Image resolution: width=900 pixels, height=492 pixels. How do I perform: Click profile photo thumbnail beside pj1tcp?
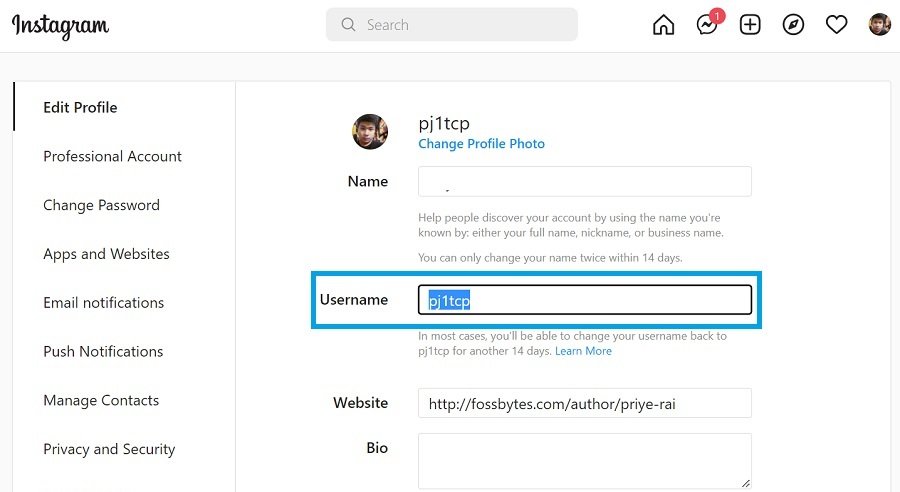(370, 131)
